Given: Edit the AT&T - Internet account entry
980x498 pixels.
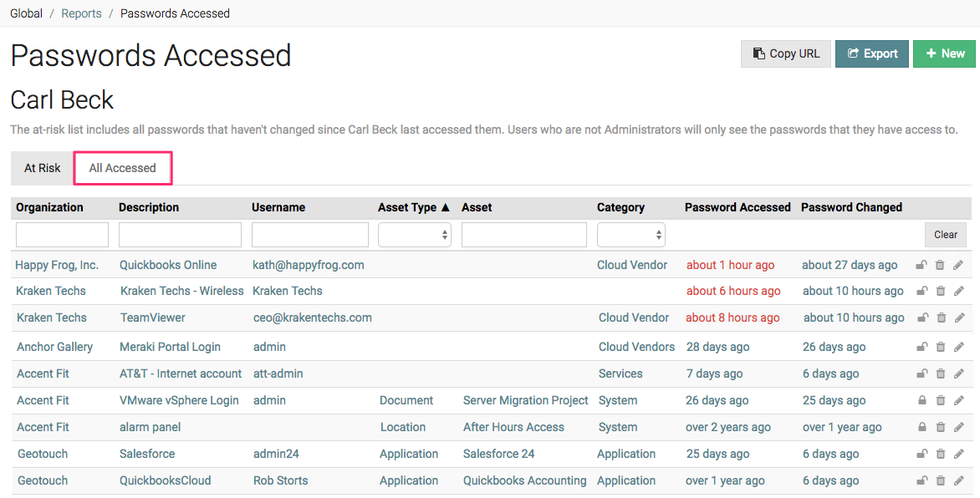Looking at the screenshot, I should click(957, 373).
